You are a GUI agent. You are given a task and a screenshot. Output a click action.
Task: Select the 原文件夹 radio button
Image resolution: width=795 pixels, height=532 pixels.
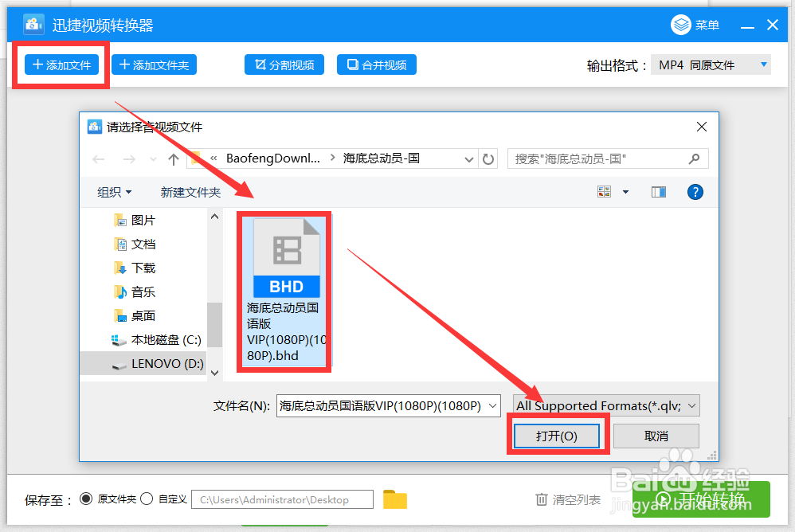coord(86,499)
